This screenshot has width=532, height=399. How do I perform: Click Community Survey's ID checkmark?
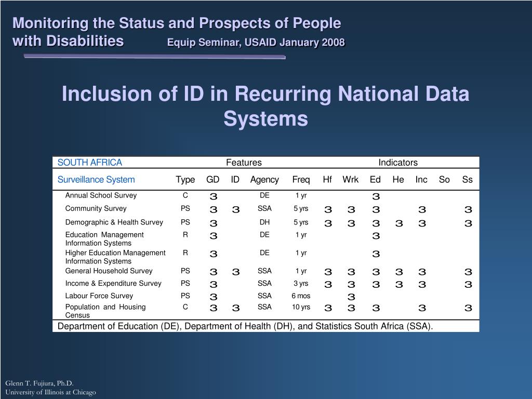tap(236, 210)
